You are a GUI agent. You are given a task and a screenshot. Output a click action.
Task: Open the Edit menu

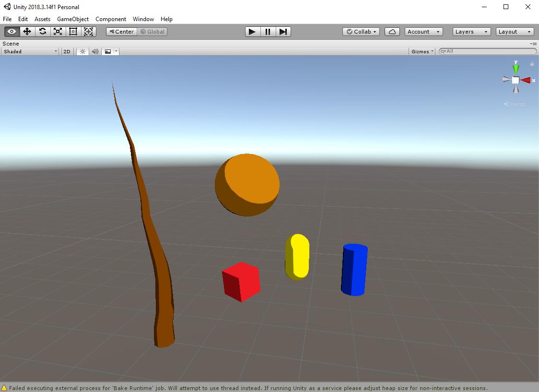pyautogui.click(x=23, y=19)
